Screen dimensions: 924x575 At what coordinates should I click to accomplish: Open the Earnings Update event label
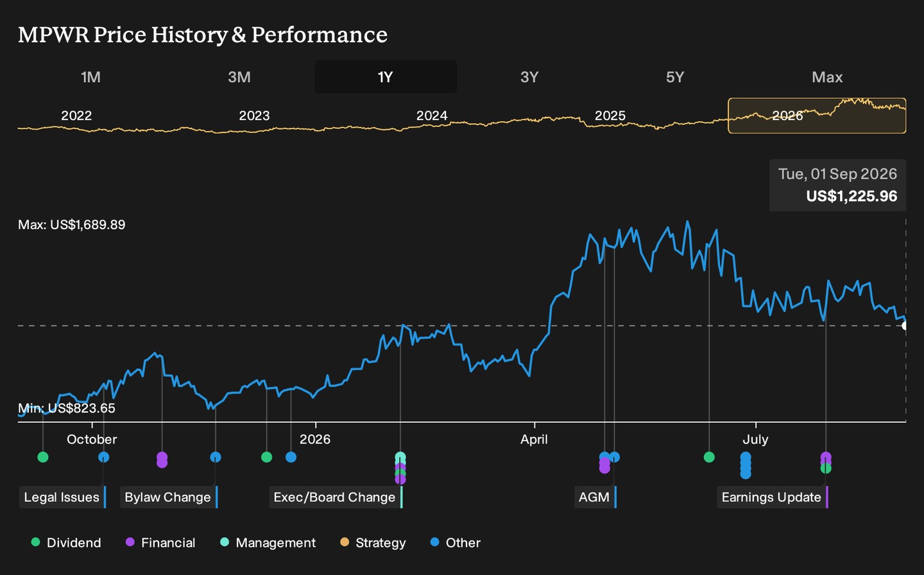[x=772, y=497]
